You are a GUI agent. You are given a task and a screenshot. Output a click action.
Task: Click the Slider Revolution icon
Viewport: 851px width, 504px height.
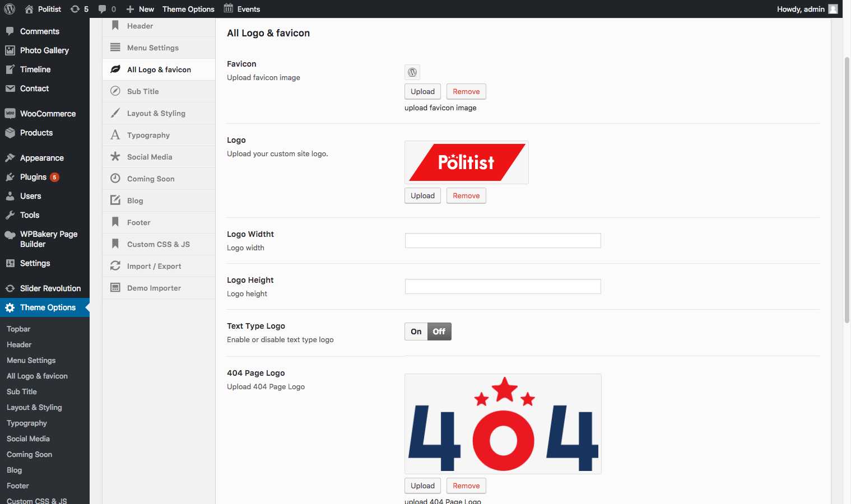10,288
